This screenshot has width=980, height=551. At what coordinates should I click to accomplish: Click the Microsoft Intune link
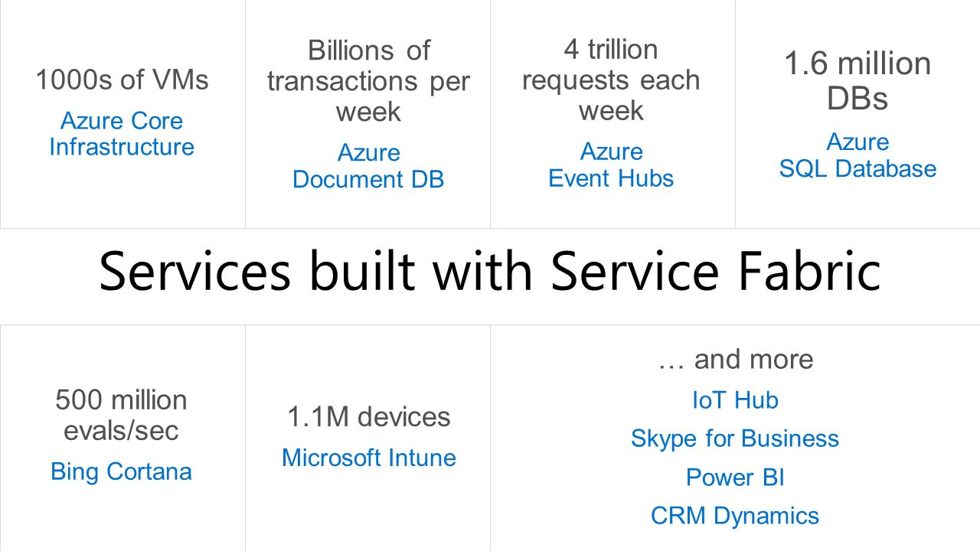[x=369, y=458]
